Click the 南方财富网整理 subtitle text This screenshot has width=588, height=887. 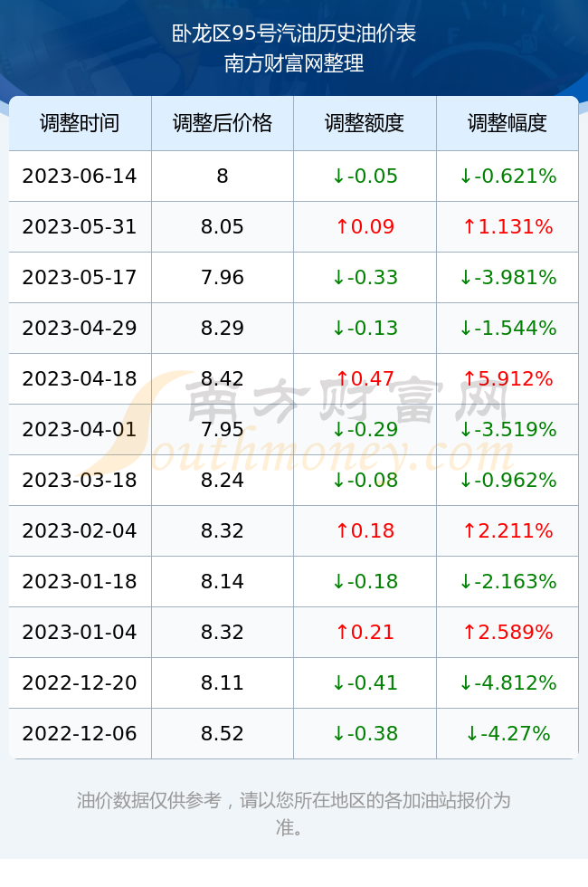pyautogui.click(x=294, y=63)
